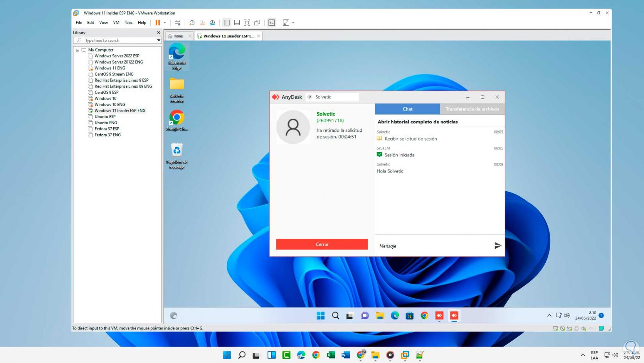Close the Library panel

tap(158, 33)
